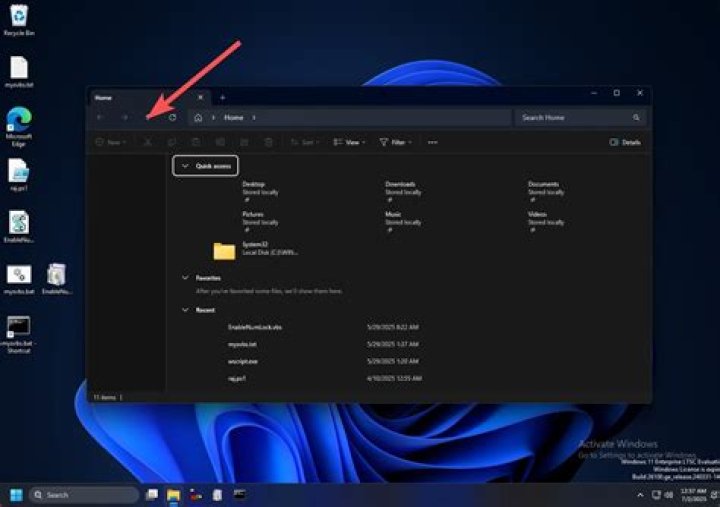Open File Explorer from the taskbar

pos(173,494)
